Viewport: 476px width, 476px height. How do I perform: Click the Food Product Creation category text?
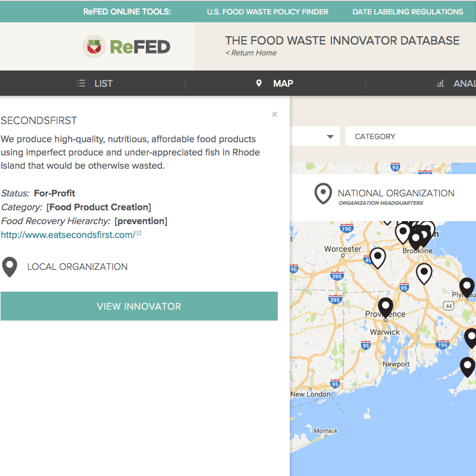99,207
